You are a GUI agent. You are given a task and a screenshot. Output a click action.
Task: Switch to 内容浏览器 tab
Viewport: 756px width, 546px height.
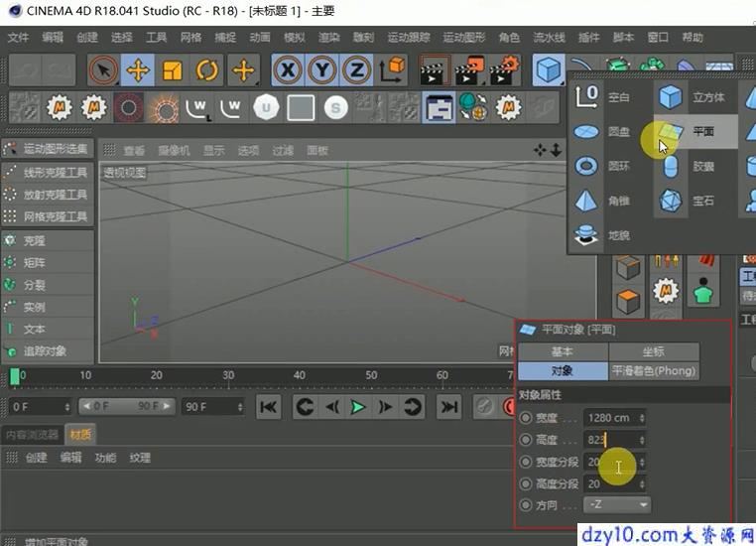(x=32, y=435)
